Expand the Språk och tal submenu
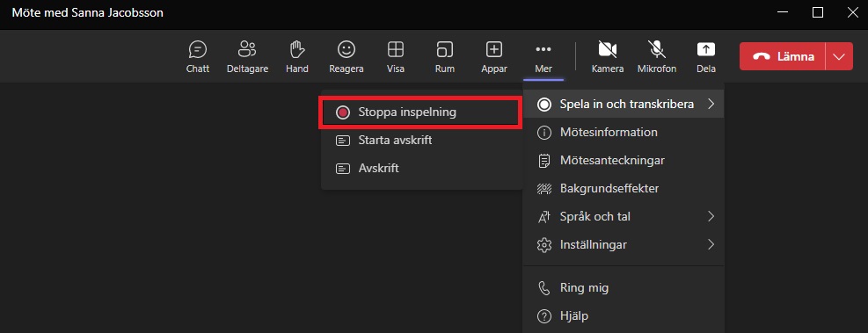 coord(624,216)
